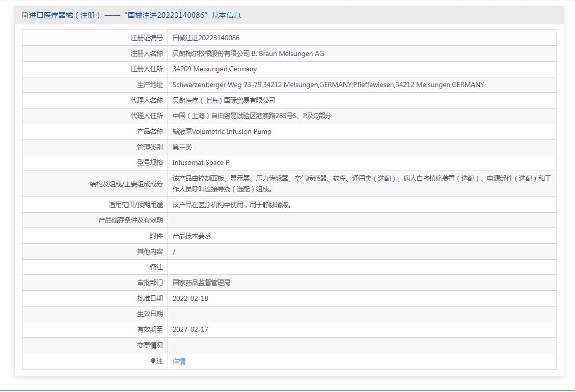
Task: Select approval date 2022-02-18
Action: click(x=190, y=298)
